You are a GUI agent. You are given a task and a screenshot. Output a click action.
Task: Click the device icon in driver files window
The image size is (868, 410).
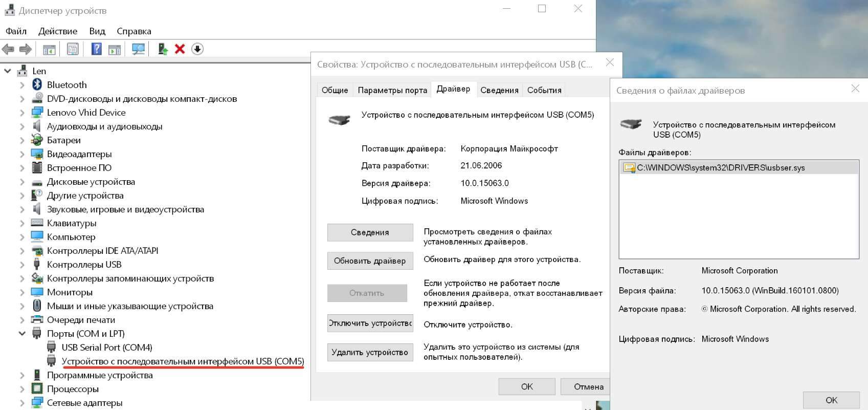coord(631,124)
